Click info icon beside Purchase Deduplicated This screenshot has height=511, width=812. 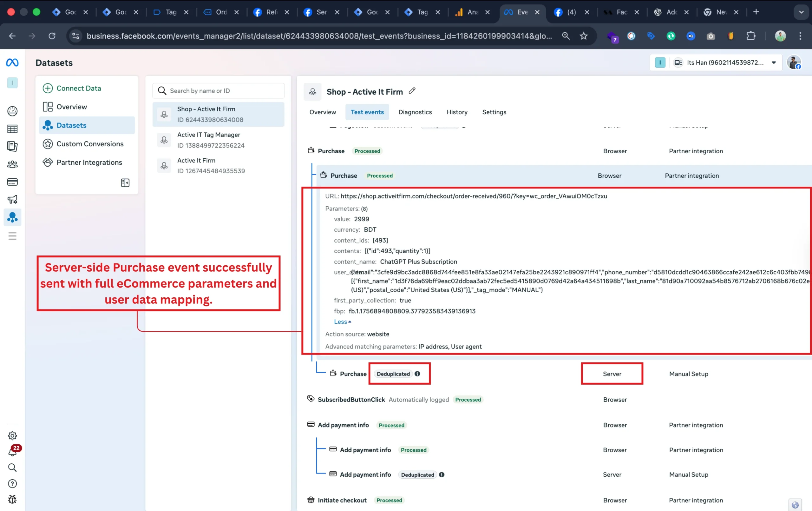tap(417, 374)
